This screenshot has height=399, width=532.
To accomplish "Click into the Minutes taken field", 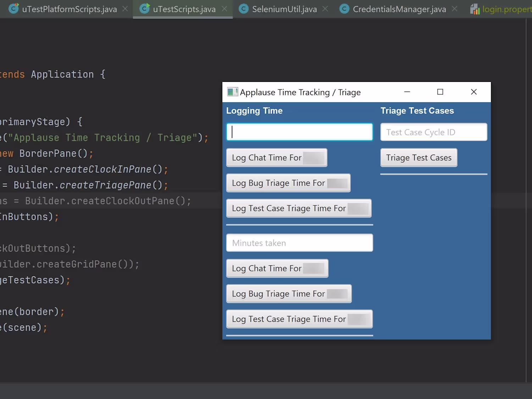I will 300,243.
